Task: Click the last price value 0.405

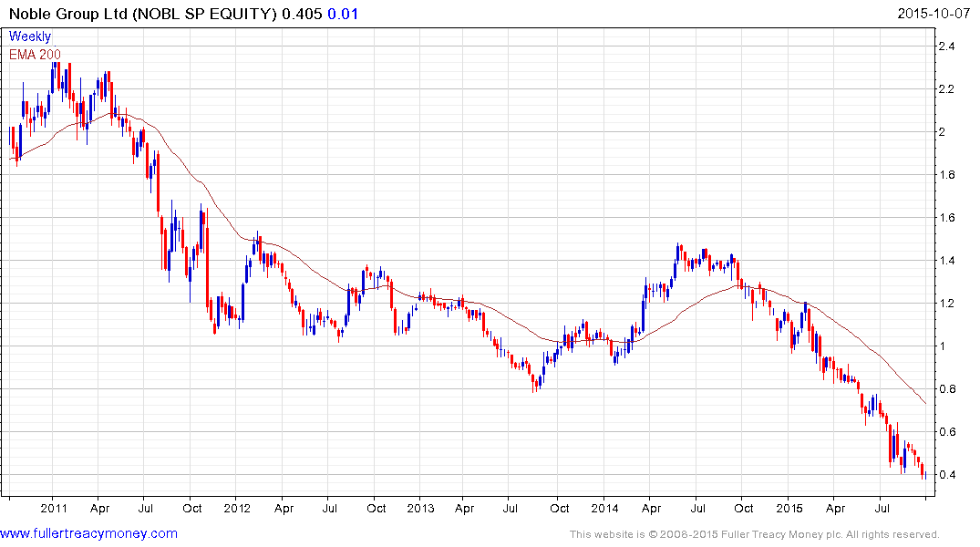Action: coord(302,14)
